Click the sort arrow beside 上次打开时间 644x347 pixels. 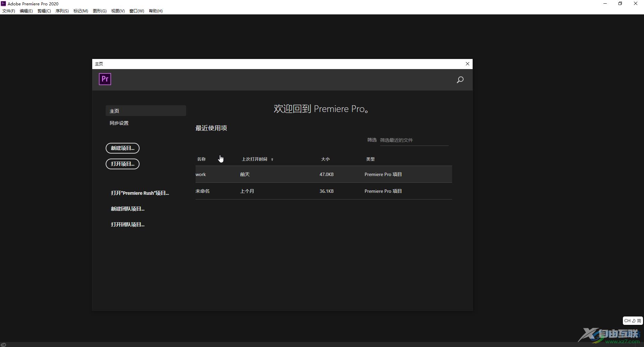tap(272, 159)
